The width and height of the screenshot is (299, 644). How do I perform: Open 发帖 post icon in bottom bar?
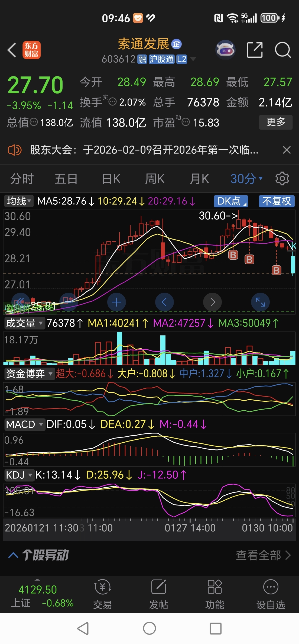point(159,595)
